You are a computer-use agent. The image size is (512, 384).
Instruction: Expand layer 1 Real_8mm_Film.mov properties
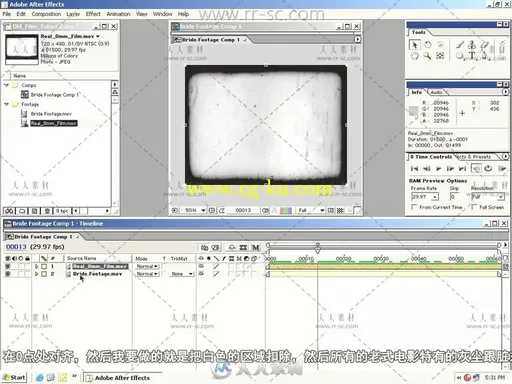(x=37, y=266)
